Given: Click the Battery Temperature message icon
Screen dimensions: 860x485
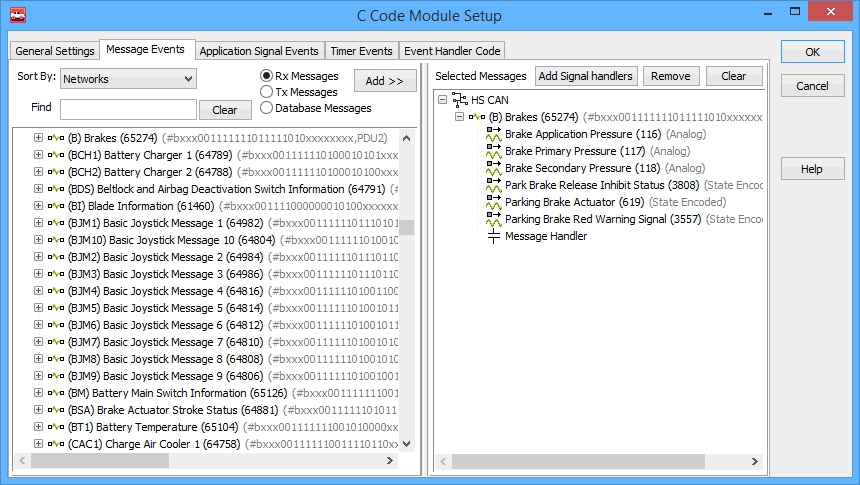Looking at the screenshot, I should 55,427.
